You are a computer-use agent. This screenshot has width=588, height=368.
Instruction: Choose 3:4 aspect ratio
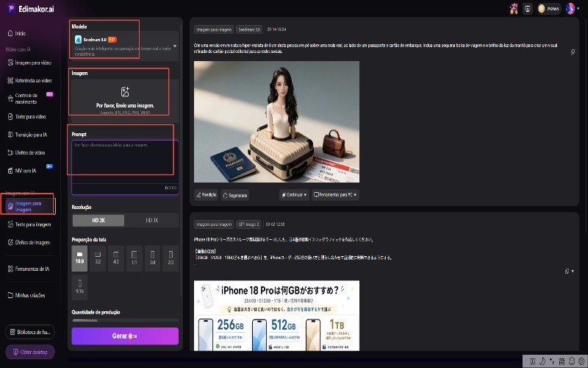tap(152, 258)
